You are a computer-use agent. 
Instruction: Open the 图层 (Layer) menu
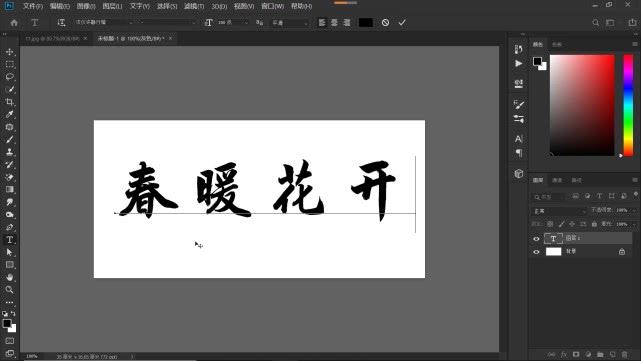[112, 6]
